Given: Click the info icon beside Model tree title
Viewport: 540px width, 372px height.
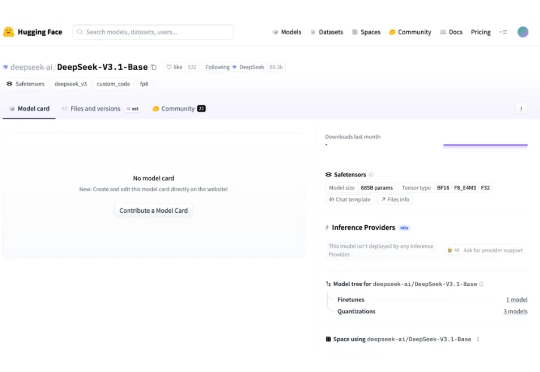Looking at the screenshot, I should [481, 284].
